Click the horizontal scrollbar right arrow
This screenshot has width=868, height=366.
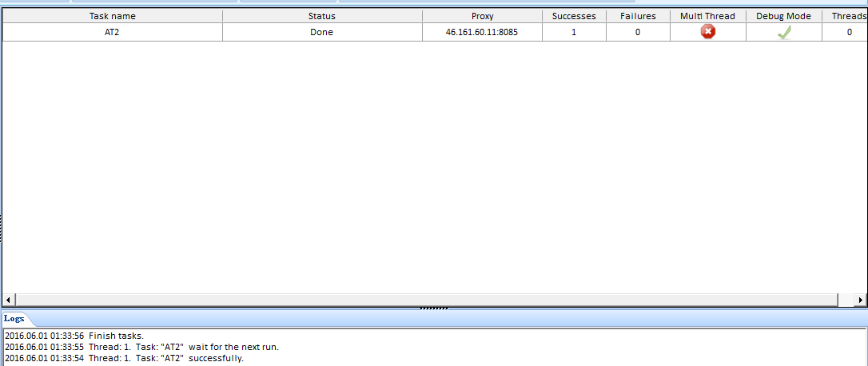click(860, 300)
